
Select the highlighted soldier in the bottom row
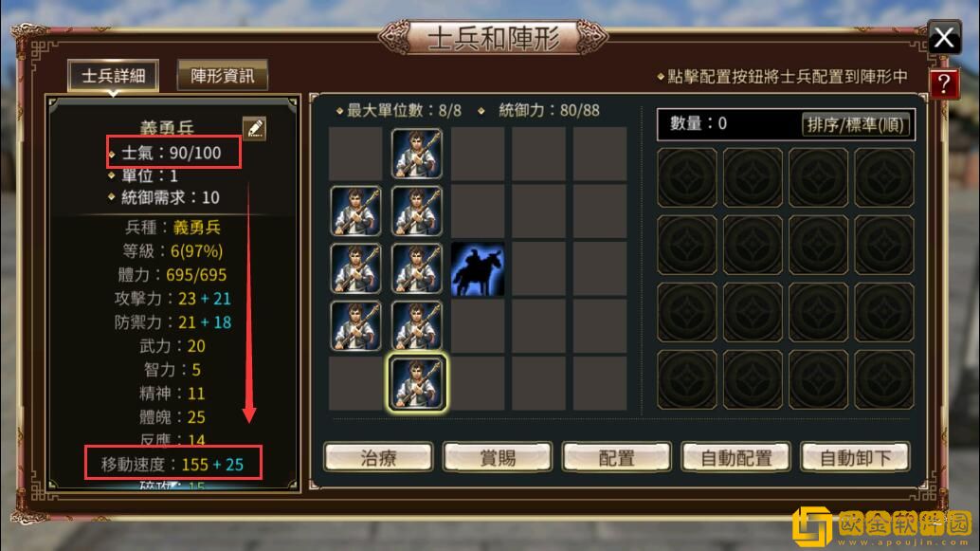coord(417,383)
